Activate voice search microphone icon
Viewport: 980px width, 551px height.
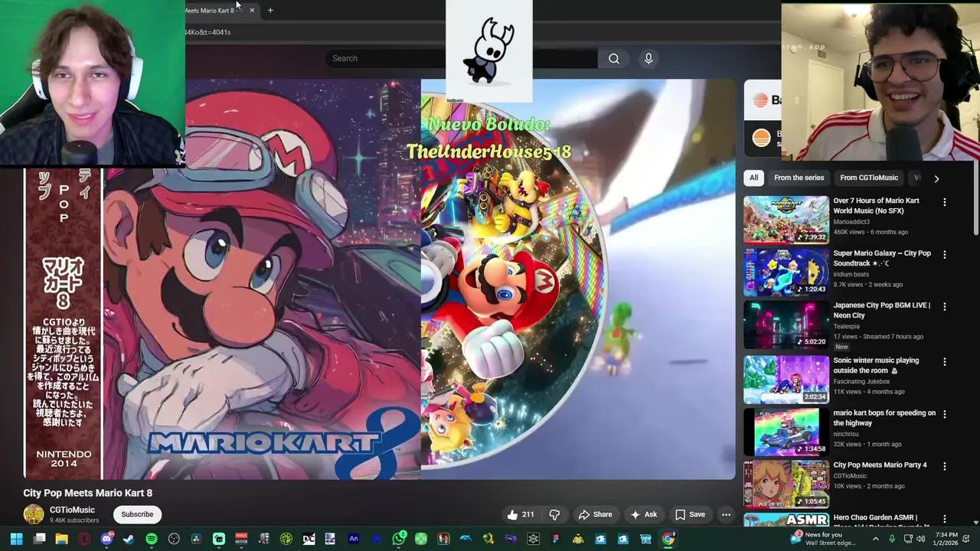(648, 58)
